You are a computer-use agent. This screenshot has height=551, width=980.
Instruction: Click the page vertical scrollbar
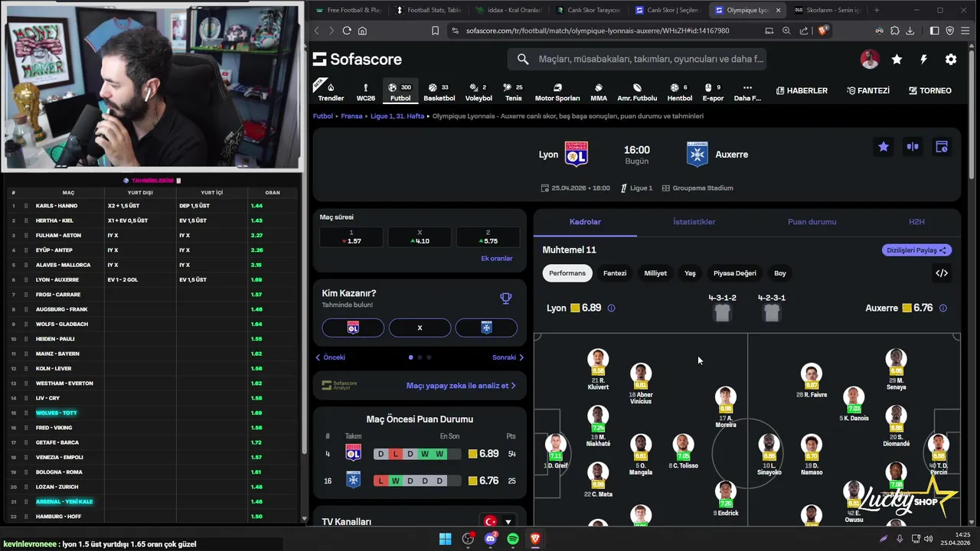click(x=972, y=115)
